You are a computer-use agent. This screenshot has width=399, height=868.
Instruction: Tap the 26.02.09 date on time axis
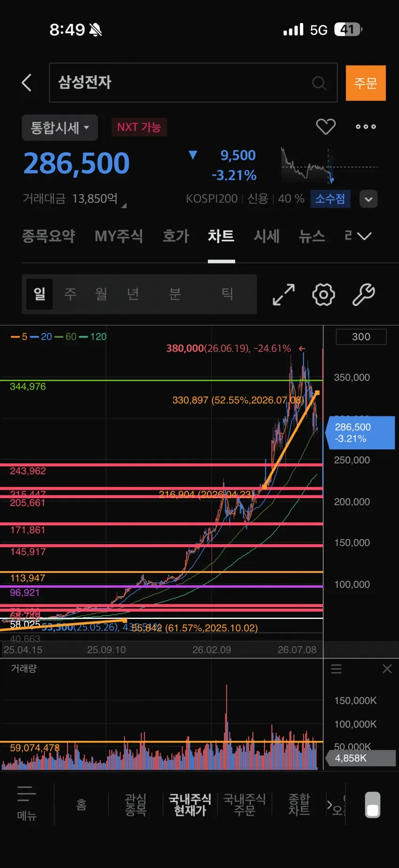212,650
